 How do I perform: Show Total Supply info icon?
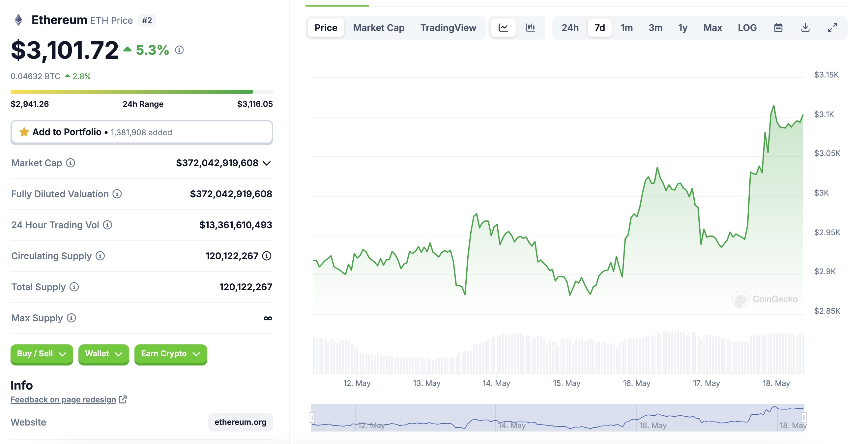point(74,287)
